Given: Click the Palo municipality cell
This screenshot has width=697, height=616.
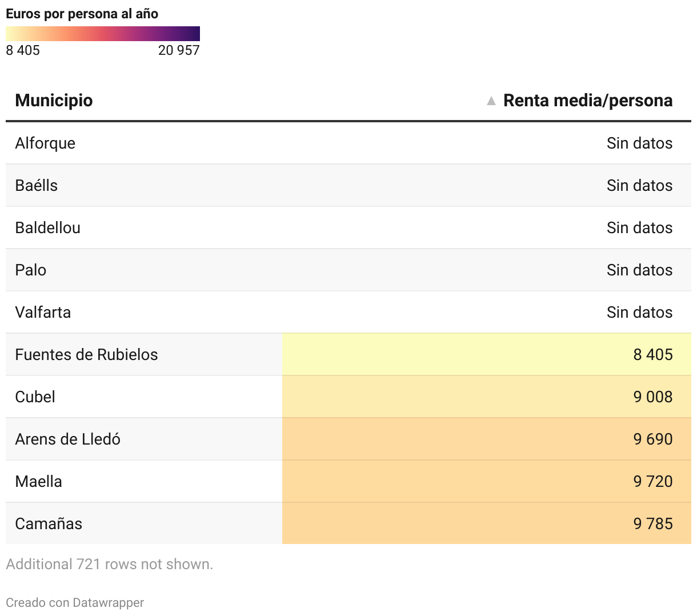Looking at the screenshot, I should point(31,270).
